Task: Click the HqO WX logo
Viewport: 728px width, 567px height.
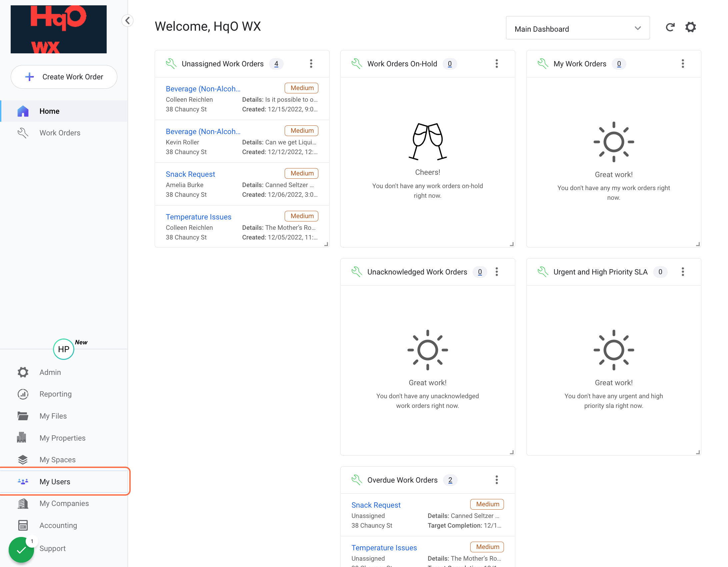Action: (59, 29)
